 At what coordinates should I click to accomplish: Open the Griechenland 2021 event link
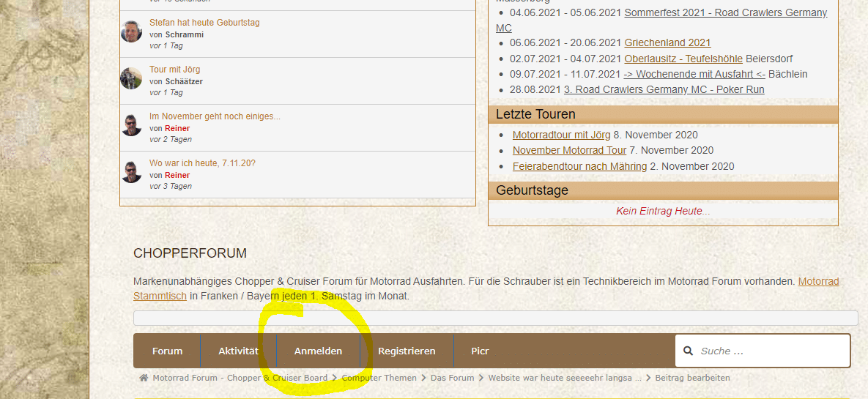pos(667,43)
